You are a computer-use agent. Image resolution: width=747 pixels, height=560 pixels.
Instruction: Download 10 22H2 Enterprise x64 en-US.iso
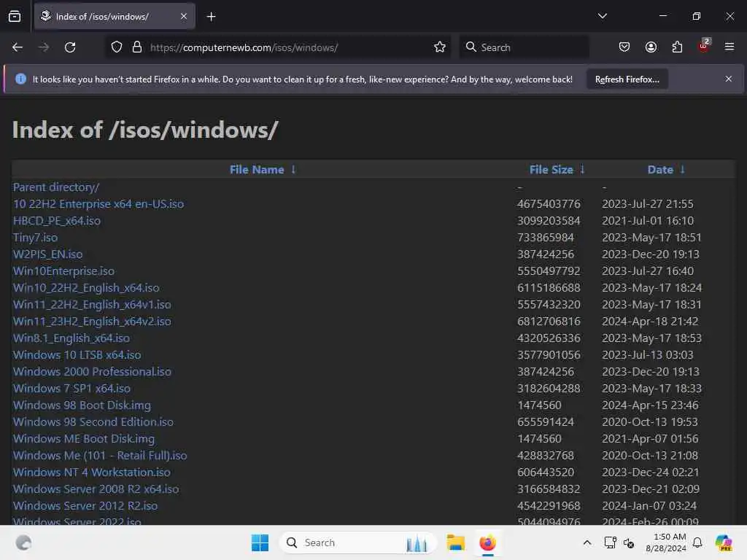[x=98, y=204]
